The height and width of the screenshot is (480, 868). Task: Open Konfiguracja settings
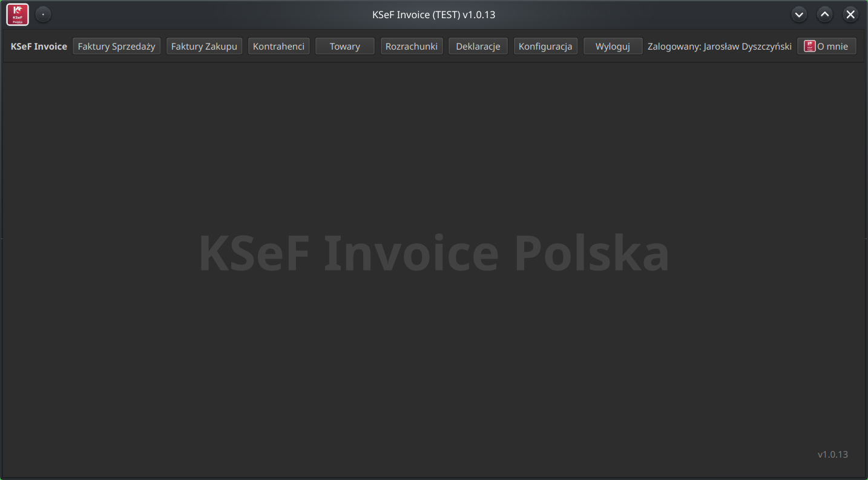[545, 45]
